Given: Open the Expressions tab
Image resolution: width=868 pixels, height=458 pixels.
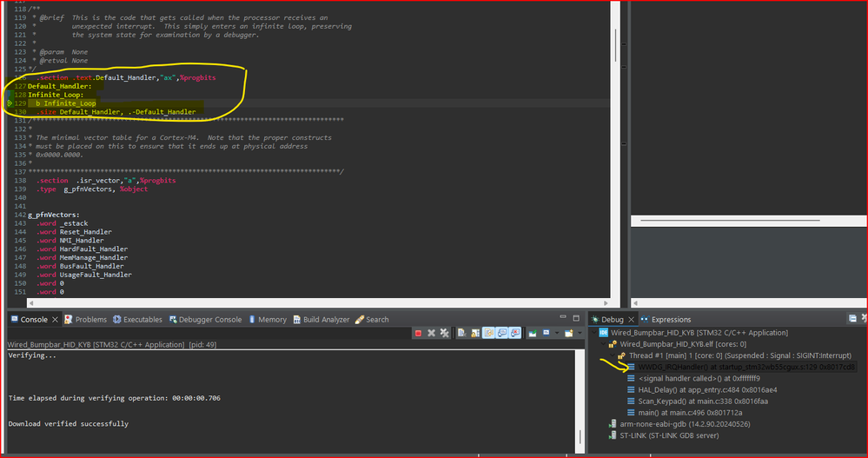Looking at the screenshot, I should pos(666,320).
